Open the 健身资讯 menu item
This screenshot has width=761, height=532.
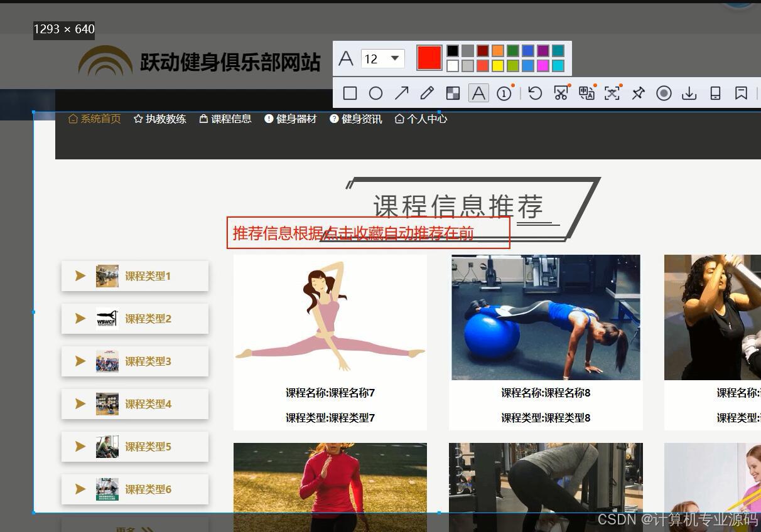356,119
